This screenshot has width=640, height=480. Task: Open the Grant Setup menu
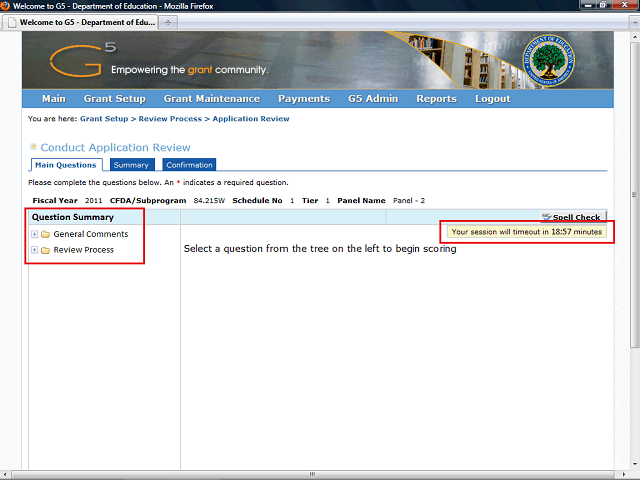click(x=115, y=99)
